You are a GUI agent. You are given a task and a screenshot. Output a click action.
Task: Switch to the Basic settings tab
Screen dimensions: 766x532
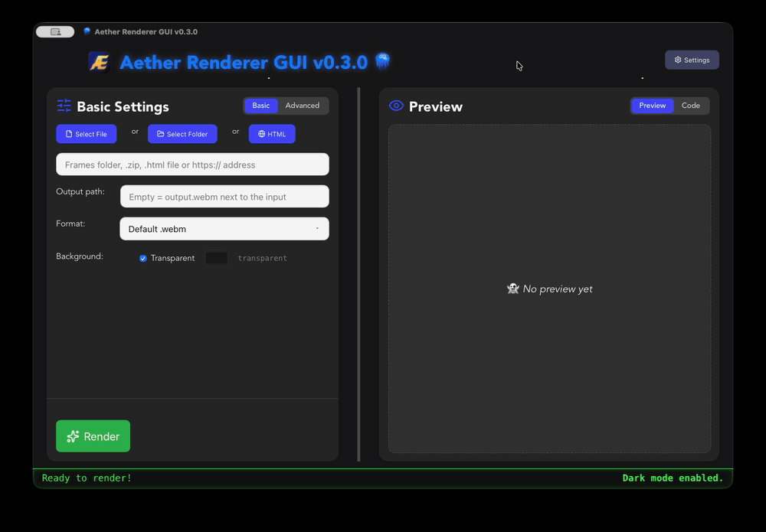click(261, 106)
